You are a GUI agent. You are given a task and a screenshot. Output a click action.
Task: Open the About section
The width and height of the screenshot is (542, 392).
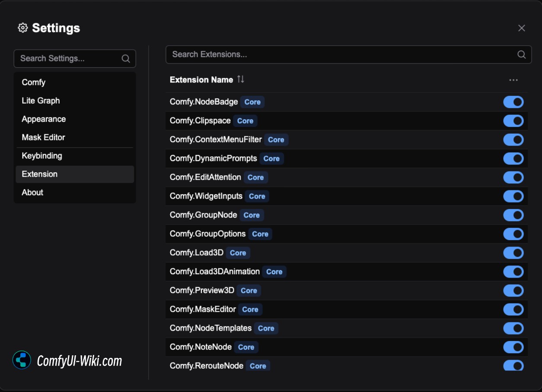[x=75, y=193]
